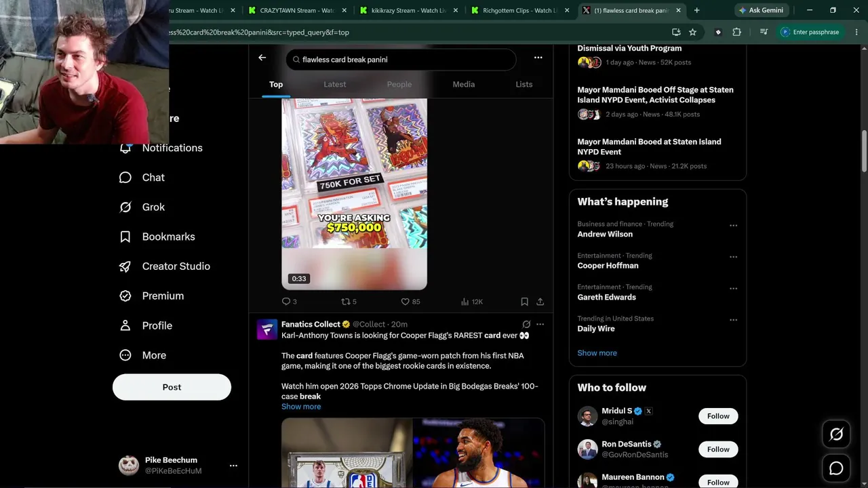Click the Enter passphrase profile button
Screen dimensions: 868x488
pos(810,32)
